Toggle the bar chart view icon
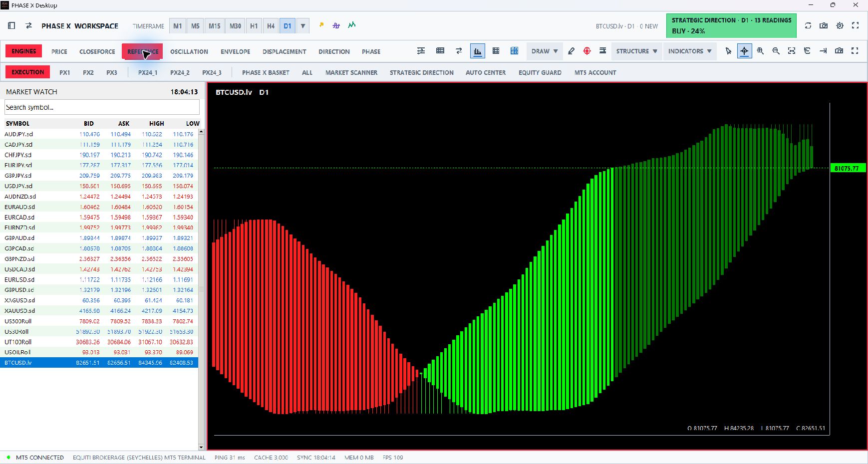The height and width of the screenshot is (464, 868). point(478,51)
